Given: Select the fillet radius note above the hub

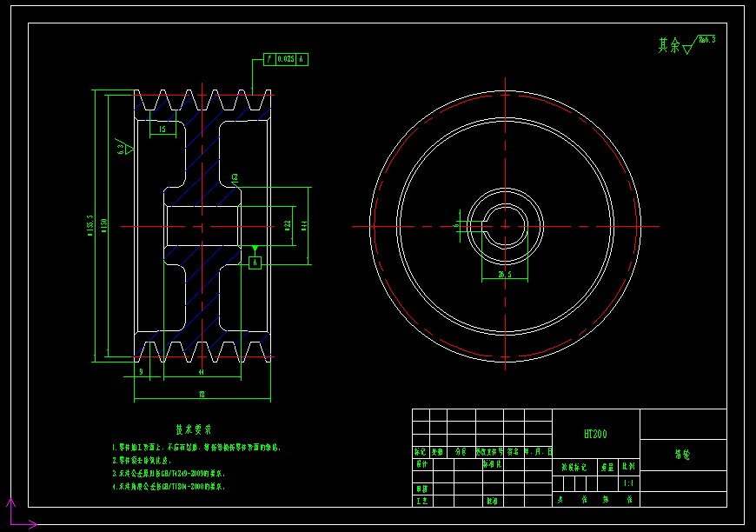Looking at the screenshot, I should pos(235,178).
